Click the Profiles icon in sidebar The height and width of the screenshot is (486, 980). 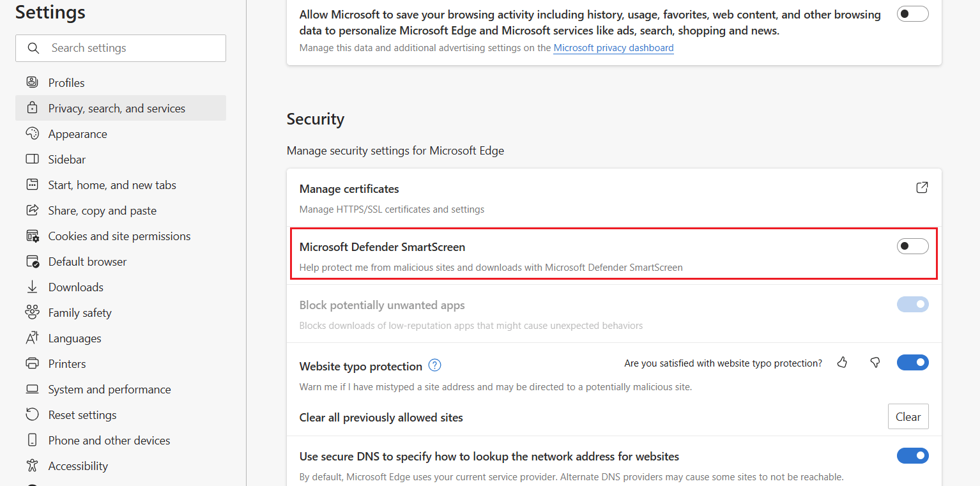(32, 82)
